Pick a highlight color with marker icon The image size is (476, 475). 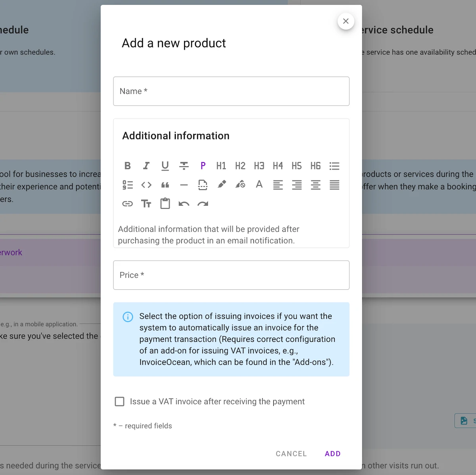tap(221, 185)
